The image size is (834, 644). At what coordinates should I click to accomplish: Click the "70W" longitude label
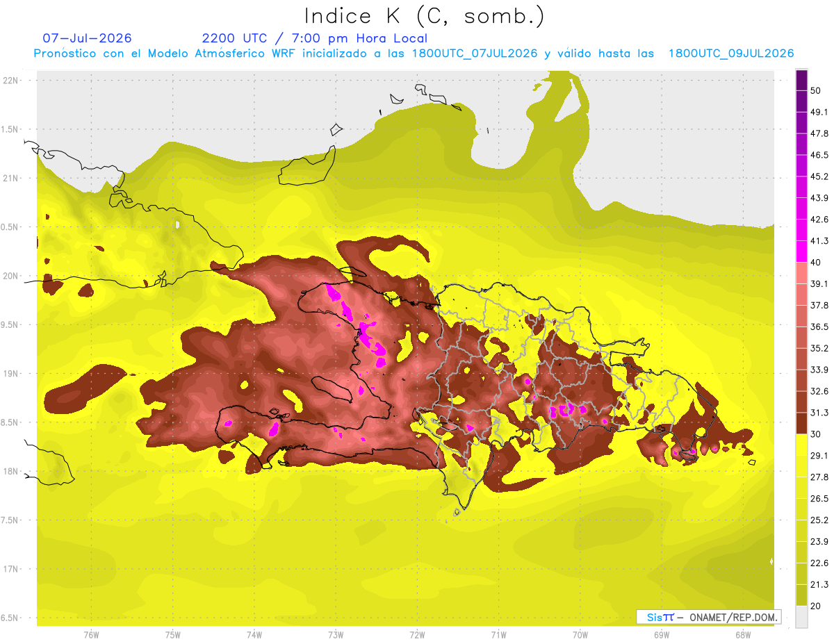(580, 634)
